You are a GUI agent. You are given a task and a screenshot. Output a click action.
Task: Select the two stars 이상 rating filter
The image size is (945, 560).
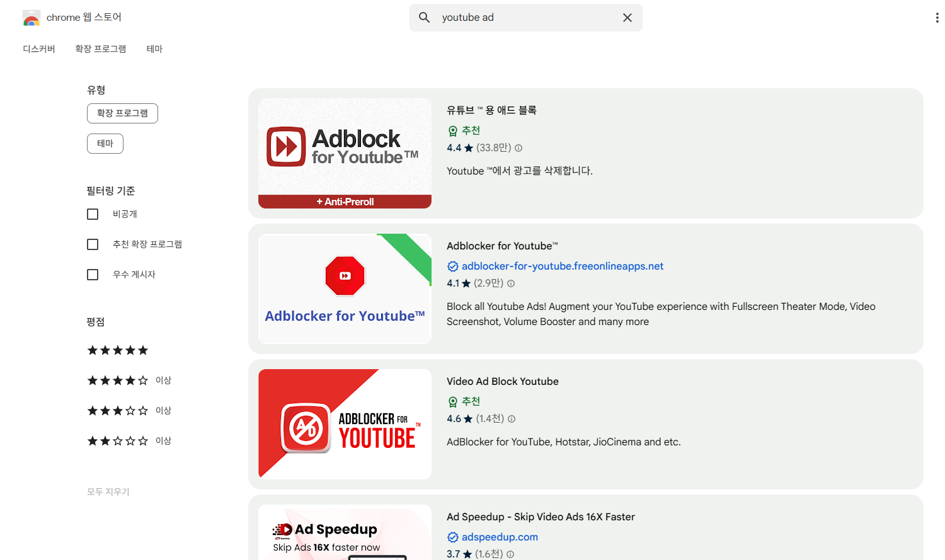click(x=129, y=441)
